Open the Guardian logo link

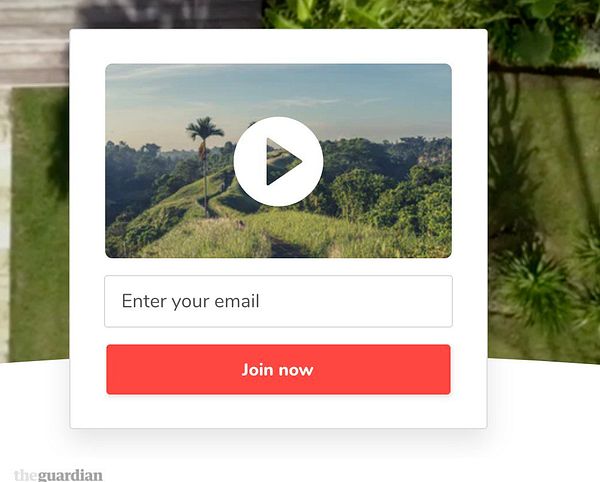tap(58, 475)
